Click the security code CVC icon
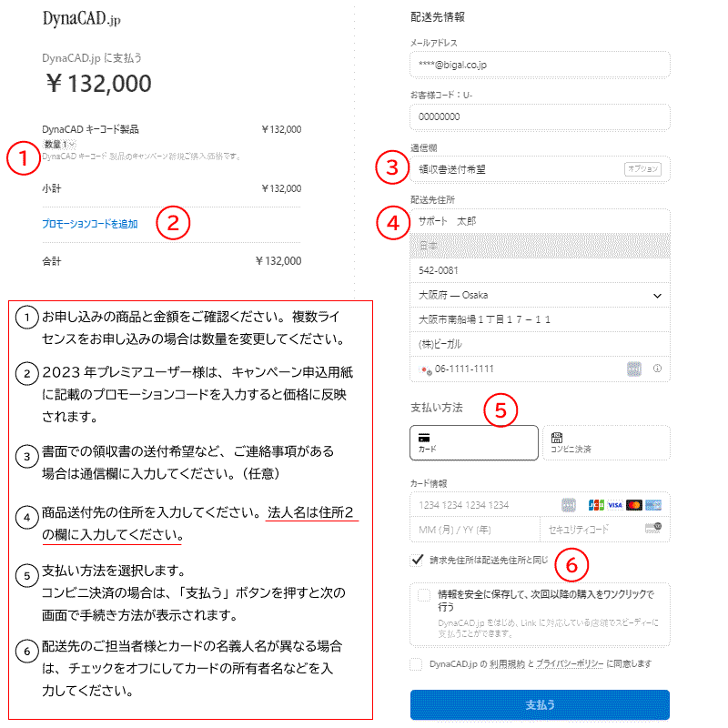The width and height of the screenshot is (728, 728). pos(653,528)
